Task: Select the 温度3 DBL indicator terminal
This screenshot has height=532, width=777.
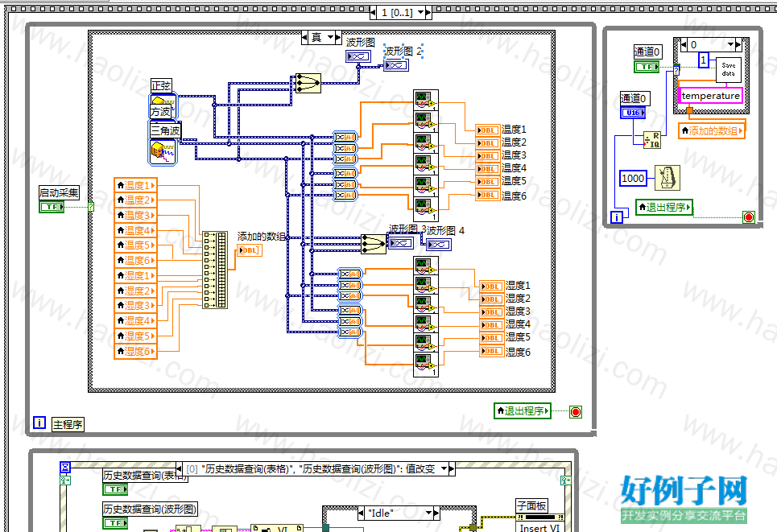Action: (x=487, y=156)
